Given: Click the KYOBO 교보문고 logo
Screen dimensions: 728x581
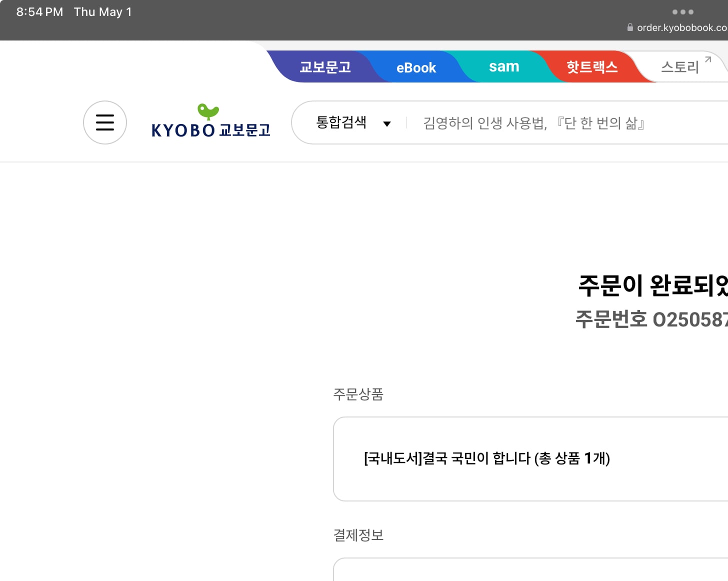Looking at the screenshot, I should pos(210,121).
